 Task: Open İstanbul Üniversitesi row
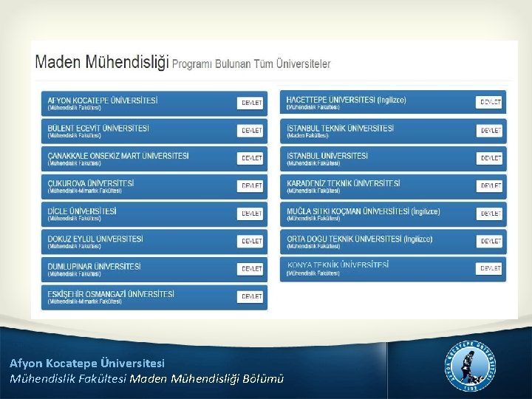393,159
